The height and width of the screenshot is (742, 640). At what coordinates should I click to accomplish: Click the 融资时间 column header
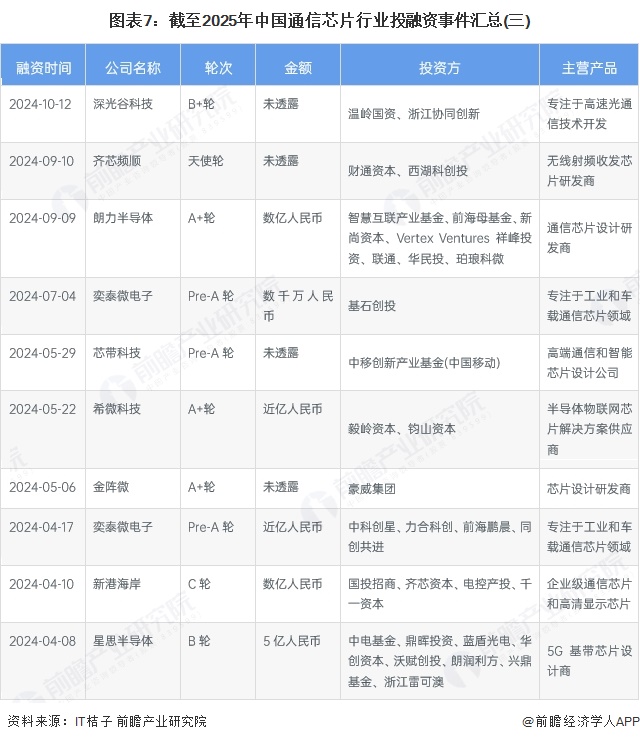(x=44, y=68)
